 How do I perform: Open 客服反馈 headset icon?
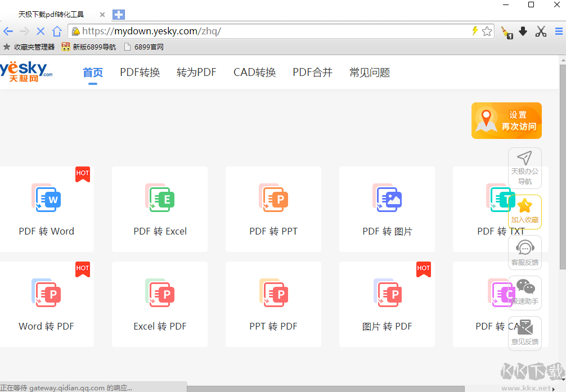(524, 247)
